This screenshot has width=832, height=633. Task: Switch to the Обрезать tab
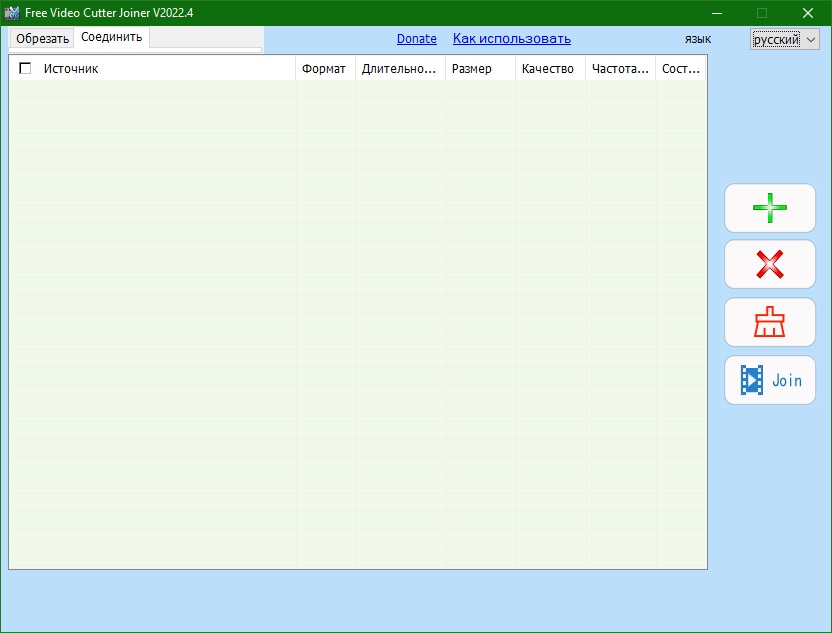pyautogui.click(x=42, y=39)
